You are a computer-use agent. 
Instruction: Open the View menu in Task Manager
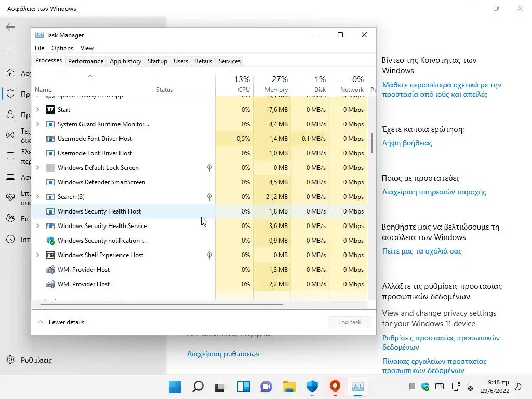[x=87, y=48]
